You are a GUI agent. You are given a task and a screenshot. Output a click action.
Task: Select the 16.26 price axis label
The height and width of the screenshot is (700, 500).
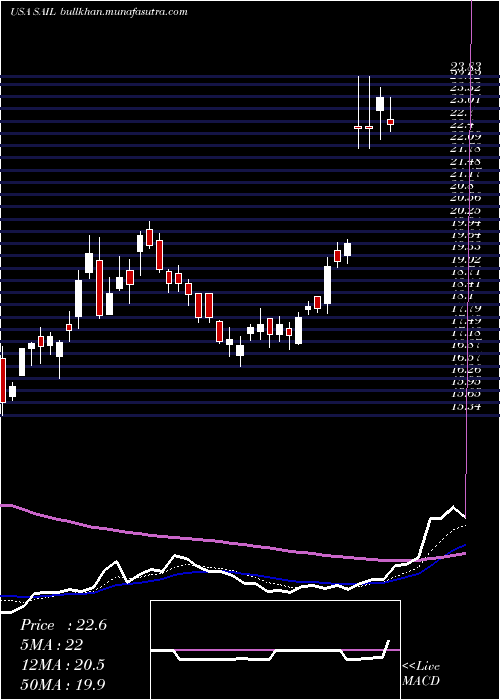pyautogui.click(x=466, y=370)
